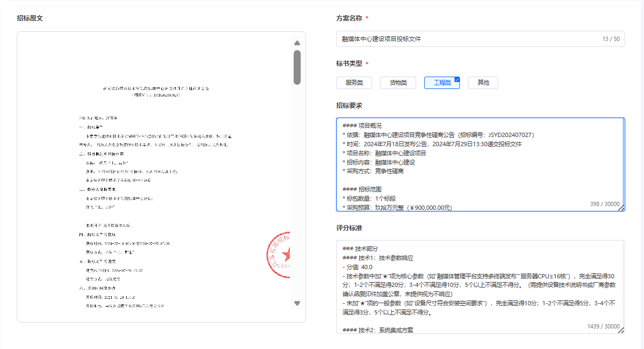The height and width of the screenshot is (349, 644).
Task: Click the 13 / 50 character counter
Action: [x=611, y=39]
